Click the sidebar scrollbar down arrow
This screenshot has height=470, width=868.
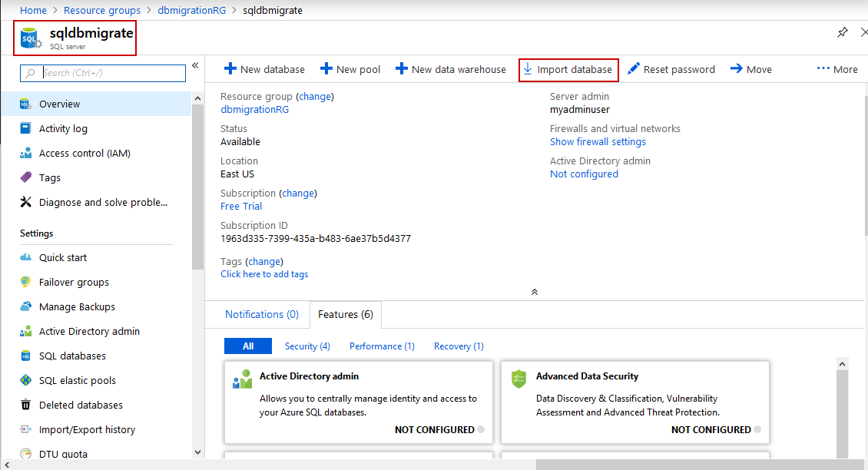point(197,453)
